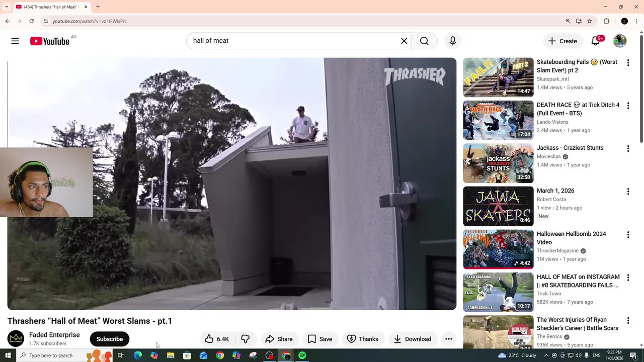Open the HALL OF MEAT Instagram thumbnail
This screenshot has height=362, width=644.
tap(498, 292)
